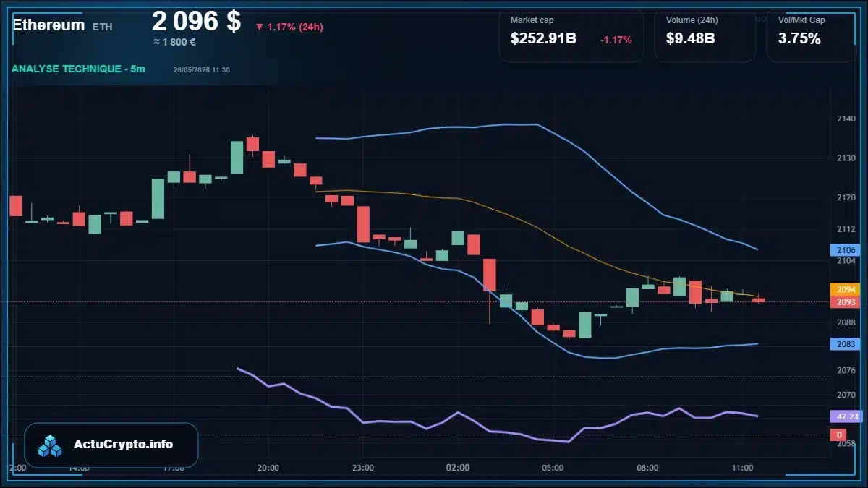Click the 02:00 time axis label
Viewport: 868px width, 488px height.
click(x=457, y=468)
